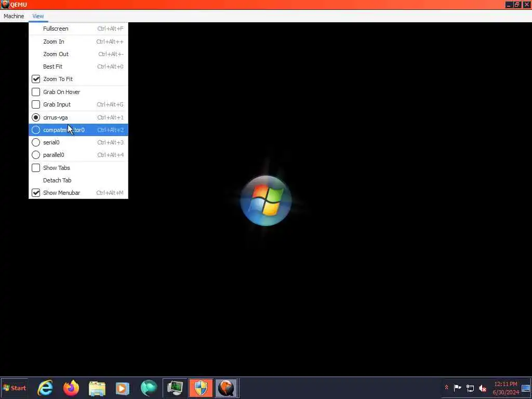
Task: Open Action Center flag icon
Action: tap(457, 388)
